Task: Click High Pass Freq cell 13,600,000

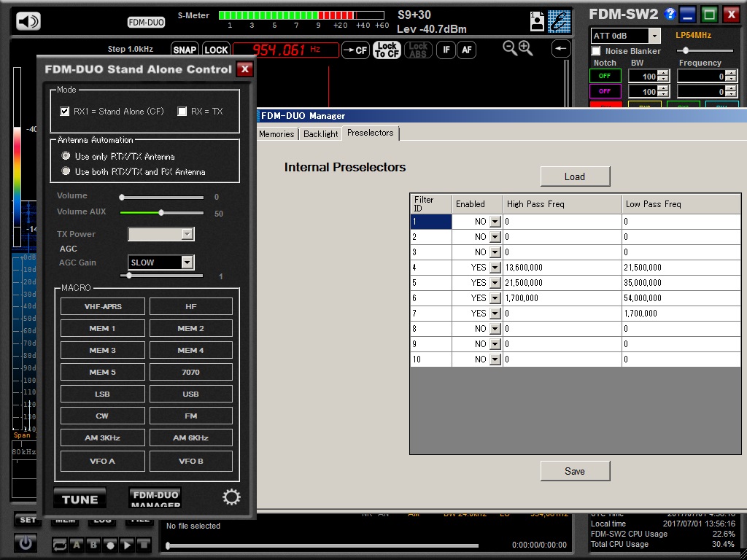Action: coord(562,268)
